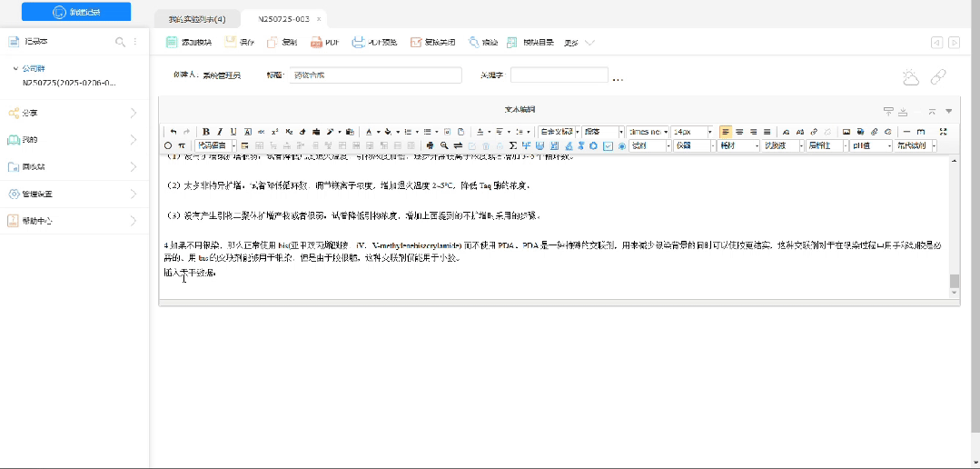Screen dimensions: 980x469
Task: Click the editor vertical scrollbar thumb
Action: [x=955, y=281]
